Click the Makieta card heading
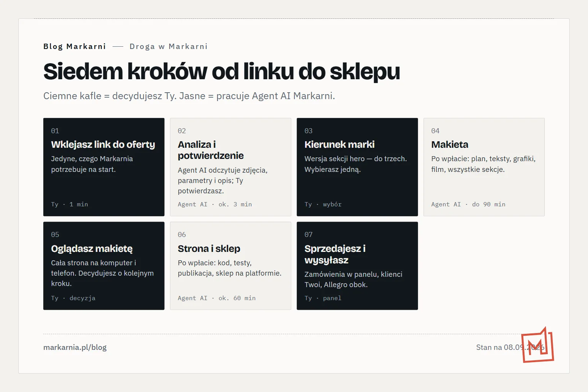Screen dimensions: 588x392 pyautogui.click(x=450, y=144)
